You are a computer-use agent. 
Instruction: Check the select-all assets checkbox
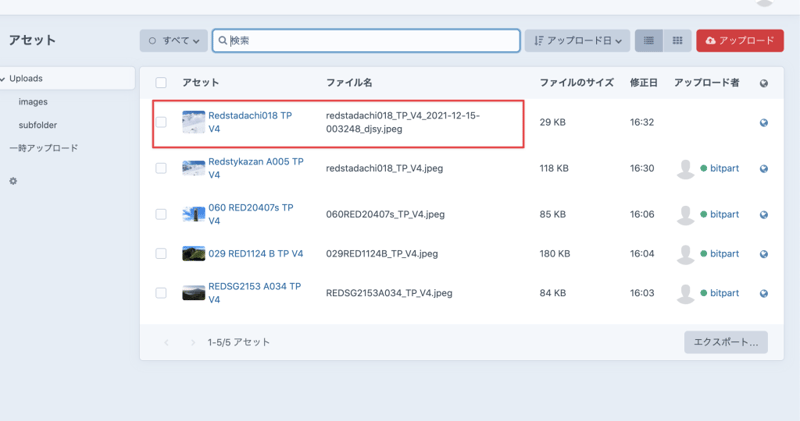(161, 83)
